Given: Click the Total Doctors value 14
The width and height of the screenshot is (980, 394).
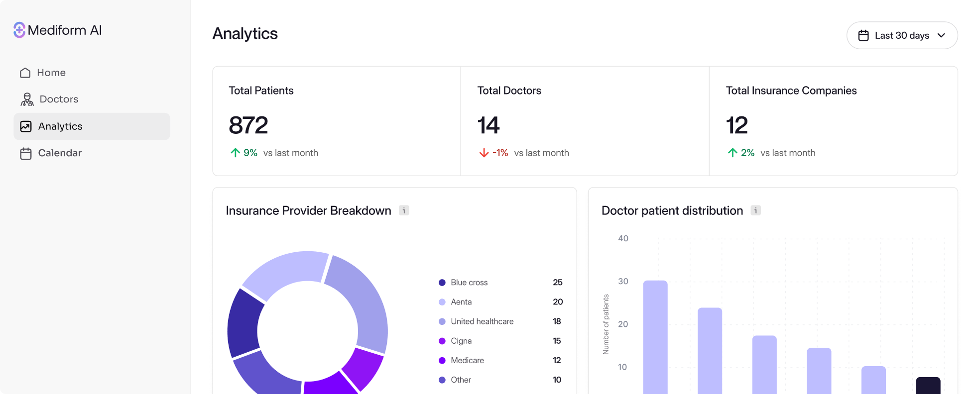Looking at the screenshot, I should pos(489,125).
